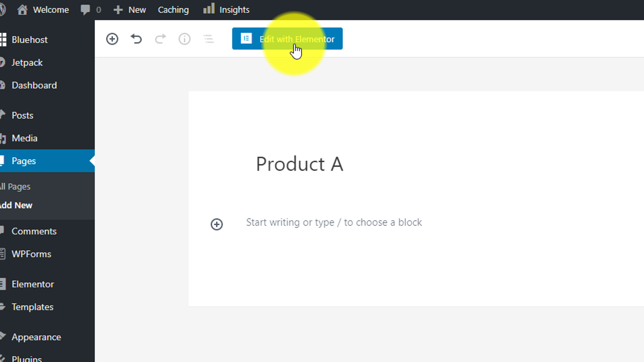Open the Templates sidebar menu
Image resolution: width=644 pixels, height=362 pixels.
tap(33, 307)
